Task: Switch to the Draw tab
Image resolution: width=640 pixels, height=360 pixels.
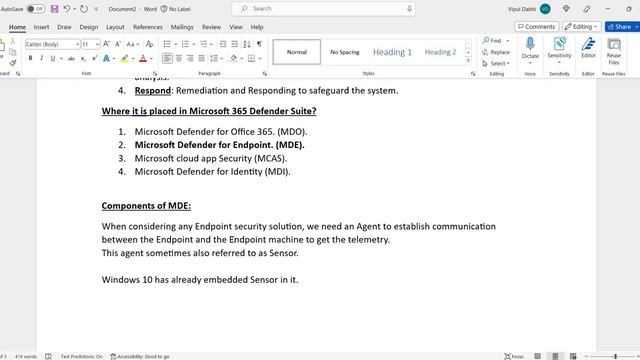Action: (64, 27)
